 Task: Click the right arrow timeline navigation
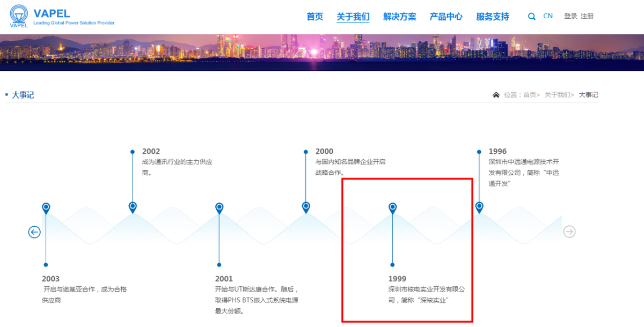pyautogui.click(x=569, y=232)
